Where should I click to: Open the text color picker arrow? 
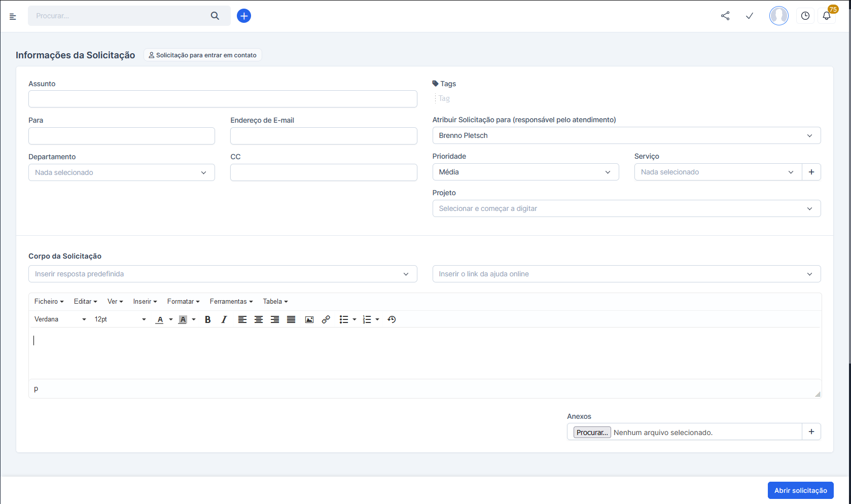(x=171, y=319)
